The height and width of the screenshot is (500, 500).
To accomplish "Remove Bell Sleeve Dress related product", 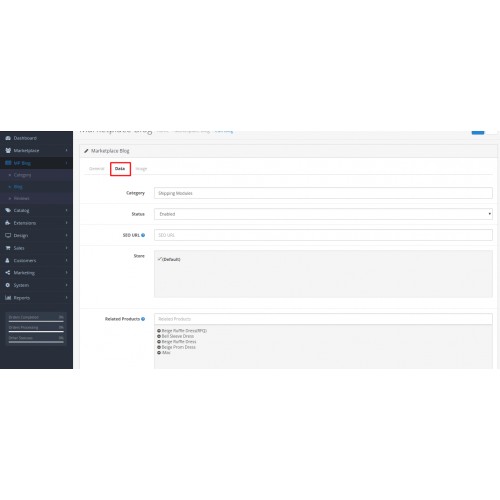I will pos(159,336).
